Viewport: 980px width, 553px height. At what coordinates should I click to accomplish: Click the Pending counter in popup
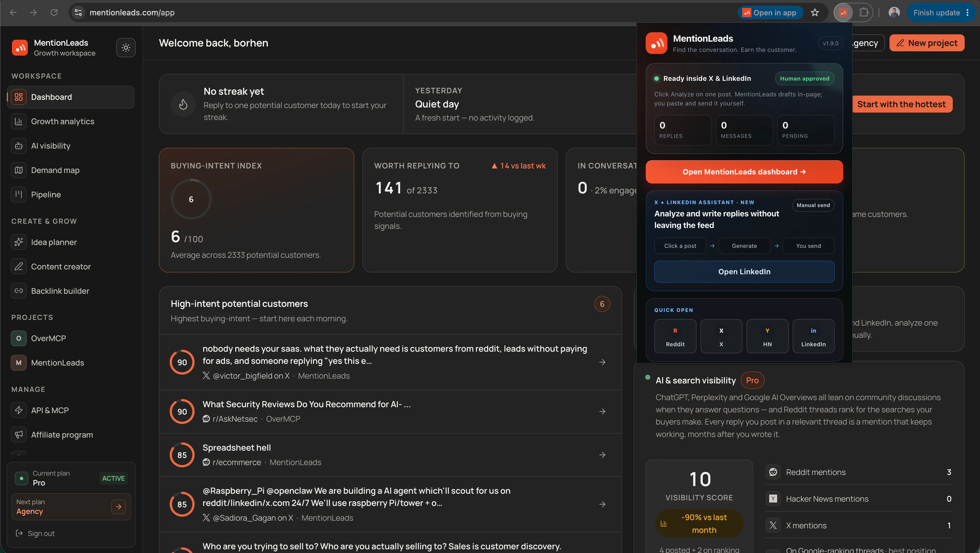(x=806, y=130)
